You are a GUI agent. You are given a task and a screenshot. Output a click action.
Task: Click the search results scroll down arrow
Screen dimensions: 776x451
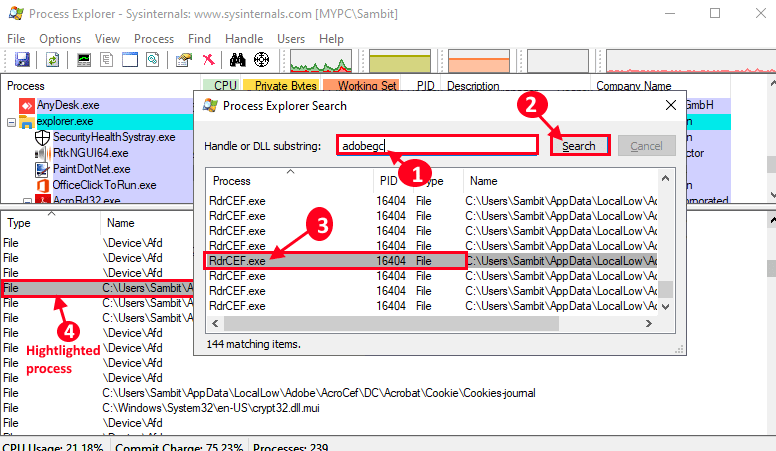click(x=666, y=307)
